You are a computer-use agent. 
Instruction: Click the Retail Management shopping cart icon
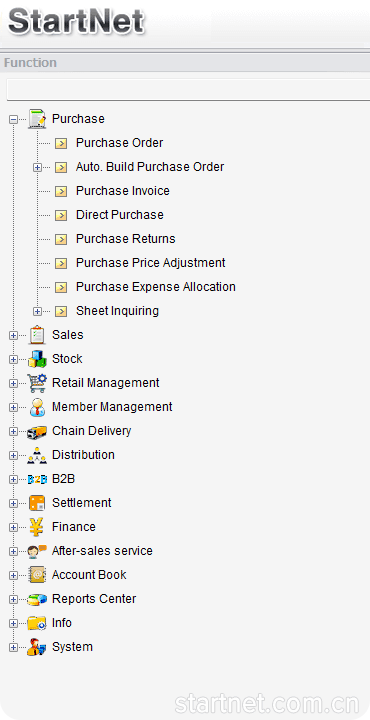pyautogui.click(x=37, y=383)
